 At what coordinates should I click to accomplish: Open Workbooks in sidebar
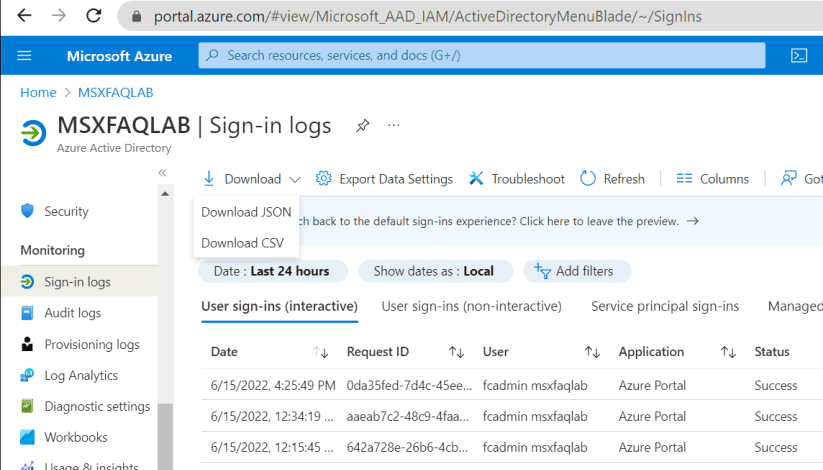click(76, 437)
